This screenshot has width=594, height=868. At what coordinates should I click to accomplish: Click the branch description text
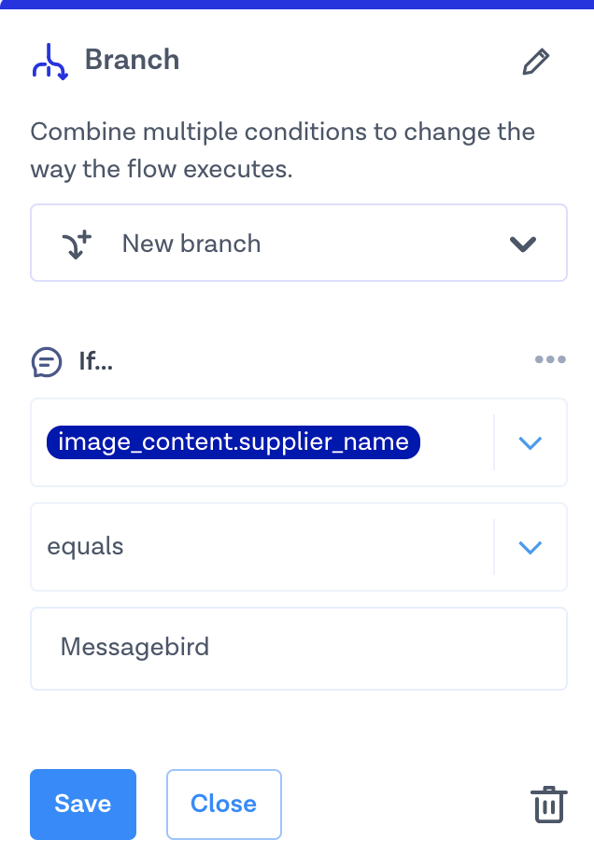coord(282,149)
